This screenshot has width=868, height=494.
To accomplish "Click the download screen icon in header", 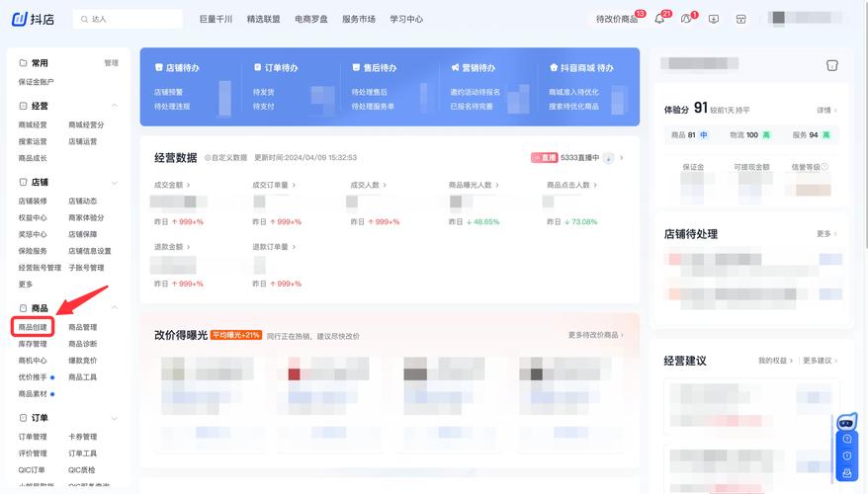I will tap(714, 19).
